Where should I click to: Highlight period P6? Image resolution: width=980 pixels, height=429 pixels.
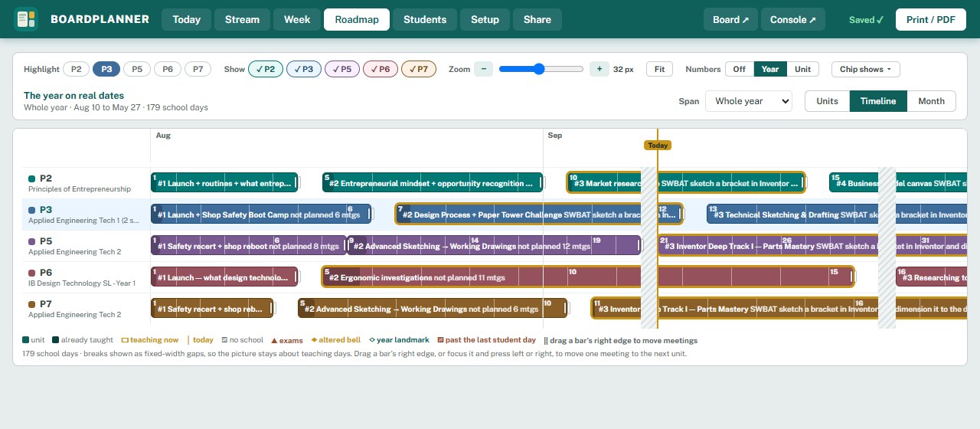click(168, 69)
